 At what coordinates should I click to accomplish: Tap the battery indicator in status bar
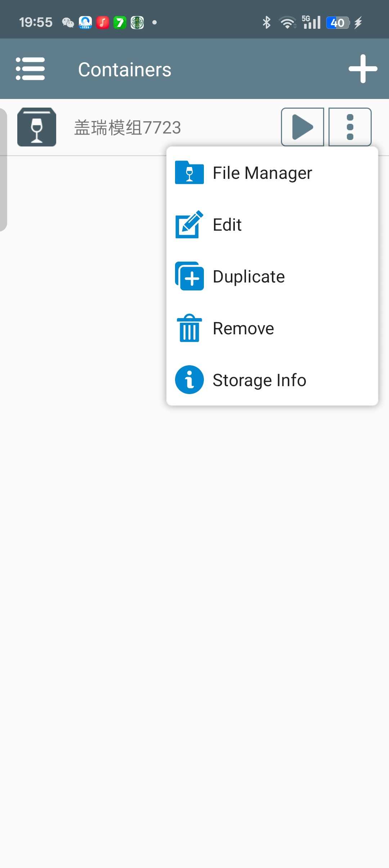click(x=337, y=23)
